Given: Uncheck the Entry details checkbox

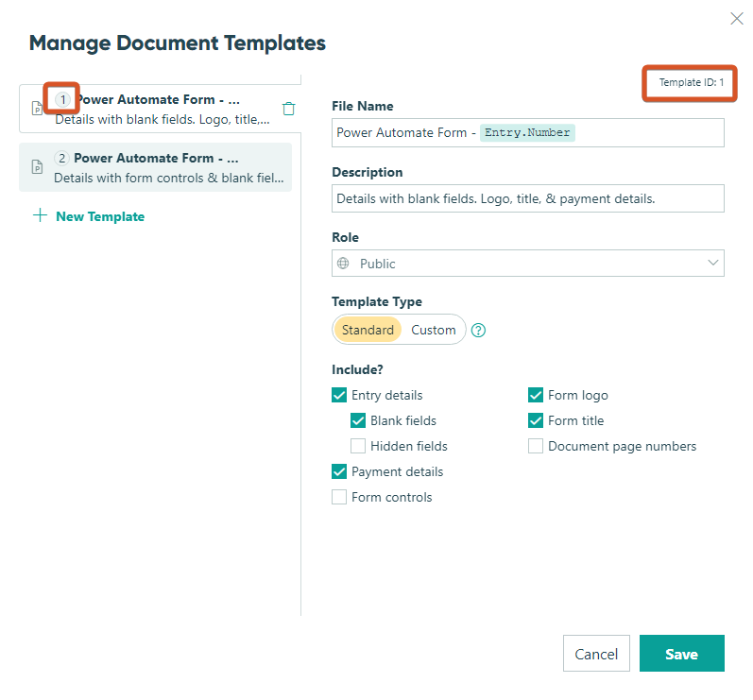Looking at the screenshot, I should coord(339,395).
